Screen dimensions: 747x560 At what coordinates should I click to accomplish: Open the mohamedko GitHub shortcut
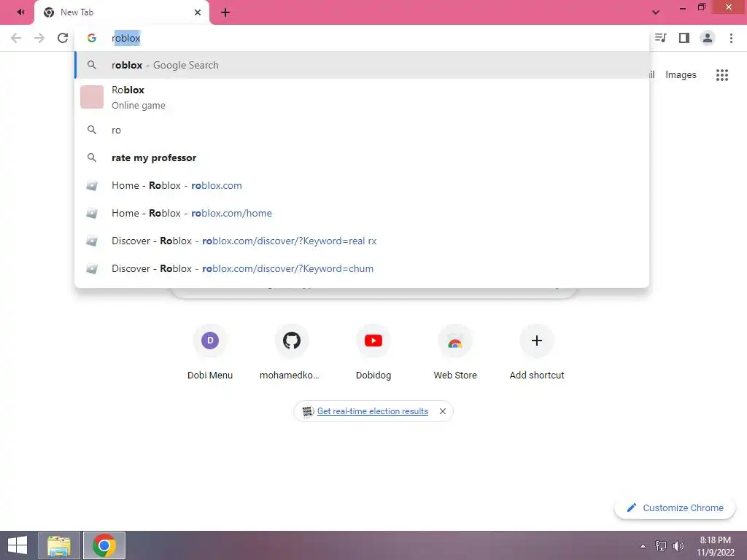[x=292, y=352]
